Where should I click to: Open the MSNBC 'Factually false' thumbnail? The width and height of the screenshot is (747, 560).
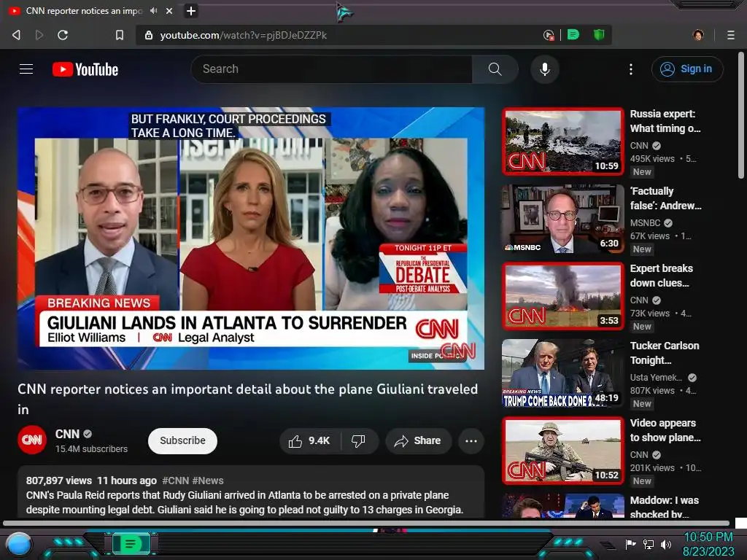click(563, 219)
